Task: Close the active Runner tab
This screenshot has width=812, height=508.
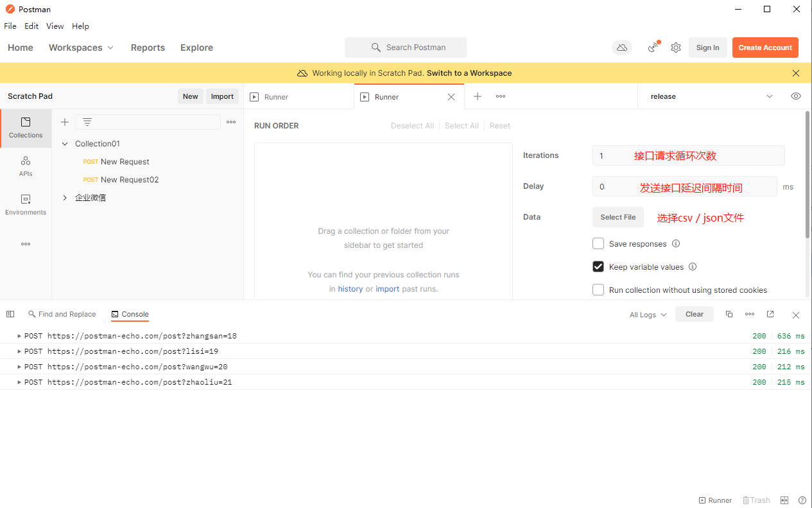Action: [x=451, y=97]
